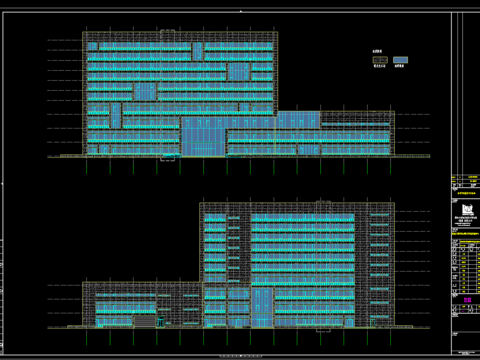Click the tall blue entrance curtain wall of upper elevation
This screenshot has height=360, width=480.
point(203,137)
